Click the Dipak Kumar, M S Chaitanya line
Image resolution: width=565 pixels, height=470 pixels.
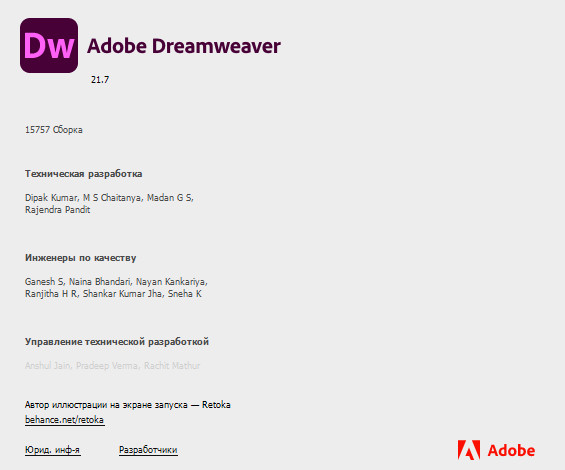[x=109, y=198]
